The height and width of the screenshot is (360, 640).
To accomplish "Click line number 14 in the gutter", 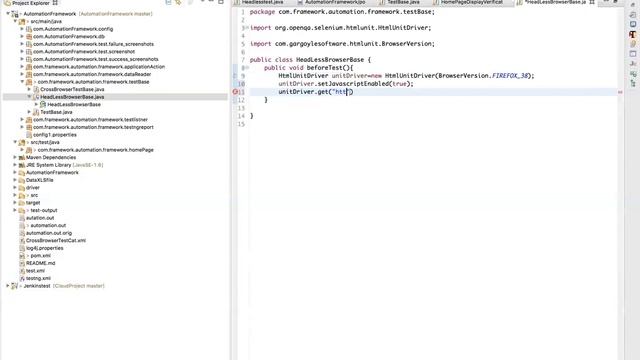I will pyautogui.click(x=240, y=116).
